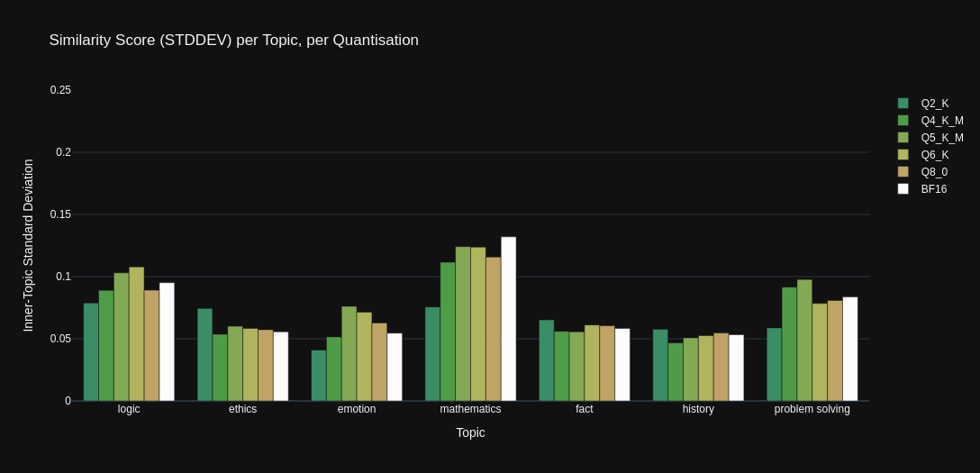
Task: Toggle the BF16 legend entry
Action: [x=923, y=188]
